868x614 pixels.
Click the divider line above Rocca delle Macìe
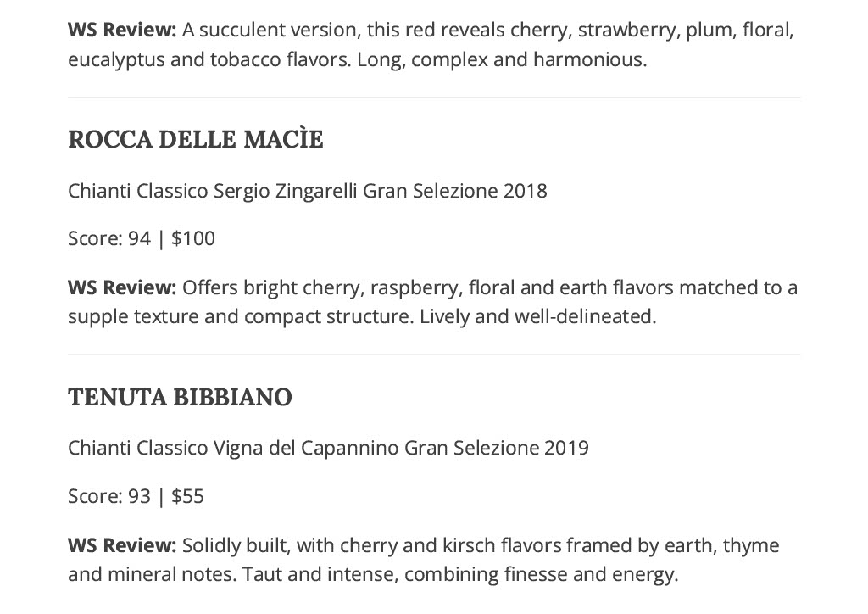click(434, 98)
